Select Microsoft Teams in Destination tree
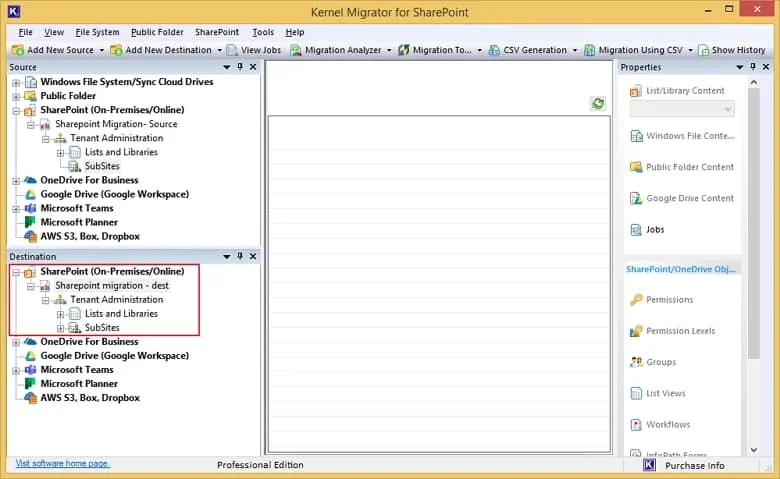Image resolution: width=780 pixels, height=479 pixels. (x=77, y=370)
